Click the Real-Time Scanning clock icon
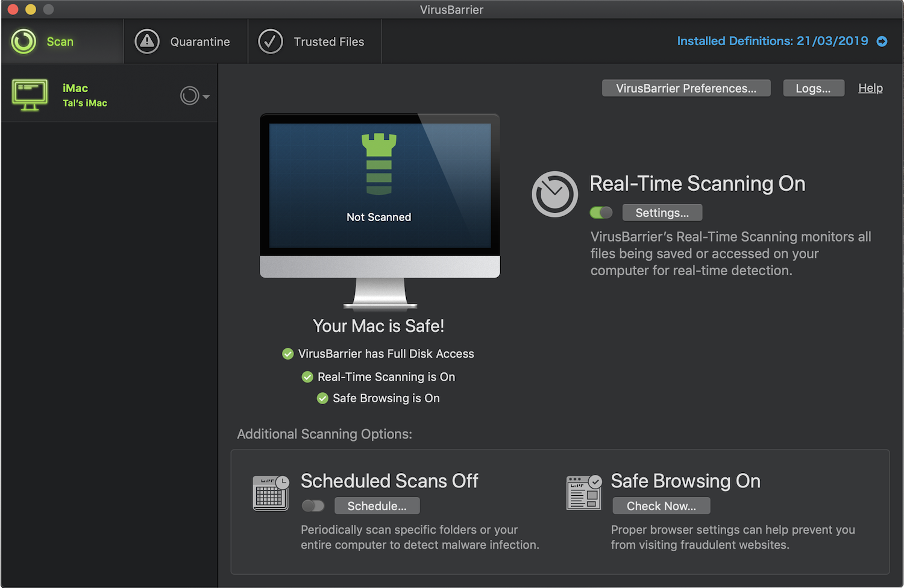This screenshot has width=904, height=588. [554, 194]
